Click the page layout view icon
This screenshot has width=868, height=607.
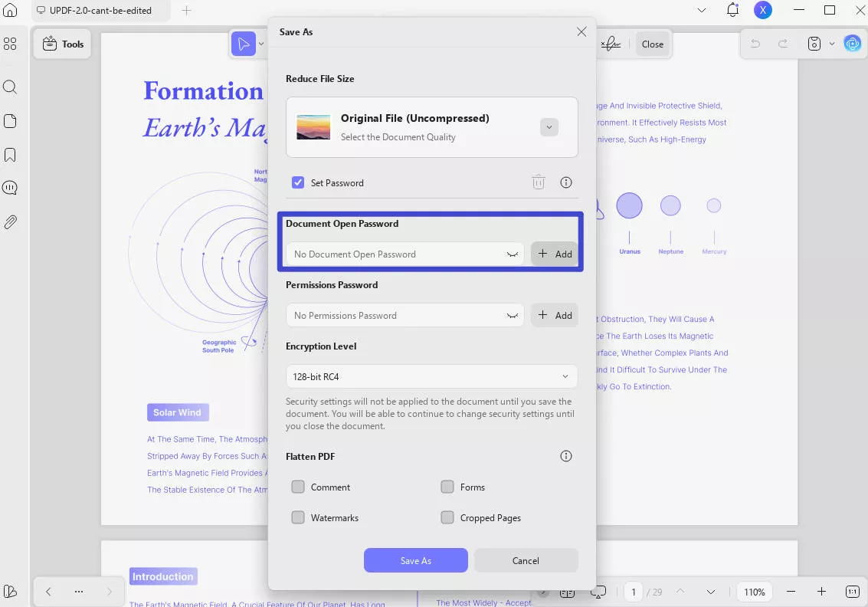[x=567, y=592]
